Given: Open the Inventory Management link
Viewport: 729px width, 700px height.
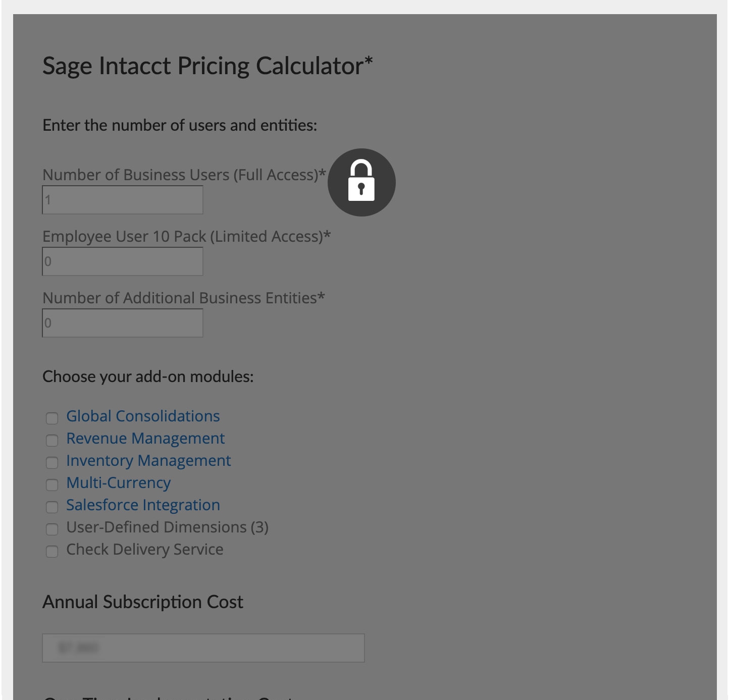Looking at the screenshot, I should (x=148, y=460).
